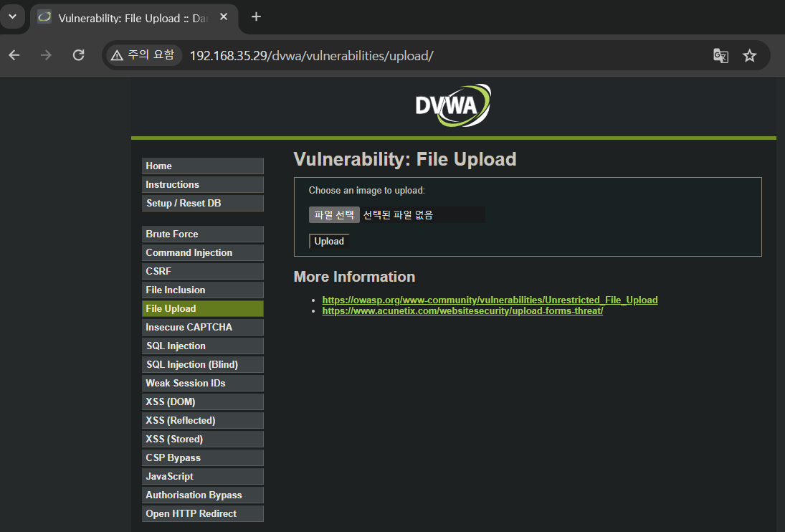Click the More Information heading
Screen dimensions: 785x532
pos(354,277)
